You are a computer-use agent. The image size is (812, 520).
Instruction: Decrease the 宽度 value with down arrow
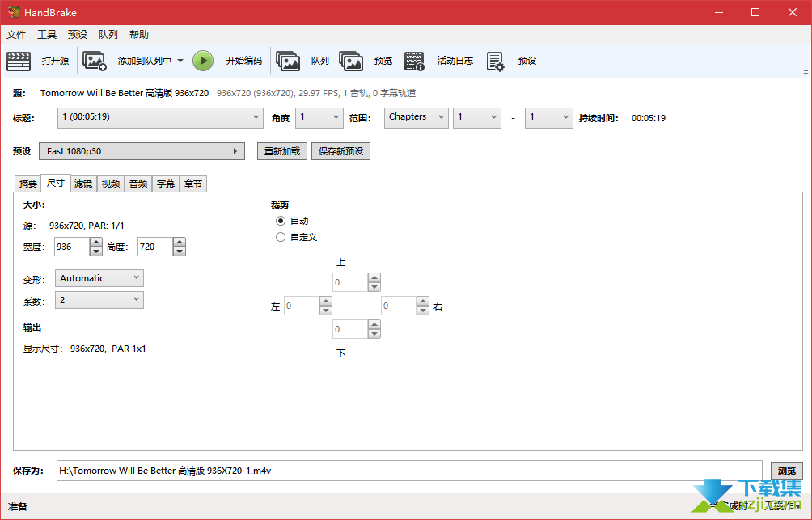[95, 252]
